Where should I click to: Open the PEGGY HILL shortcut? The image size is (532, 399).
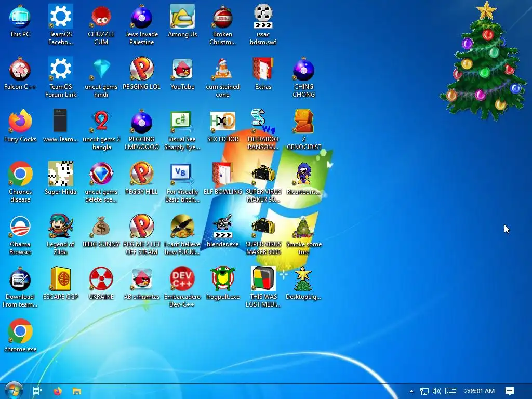(x=141, y=179)
